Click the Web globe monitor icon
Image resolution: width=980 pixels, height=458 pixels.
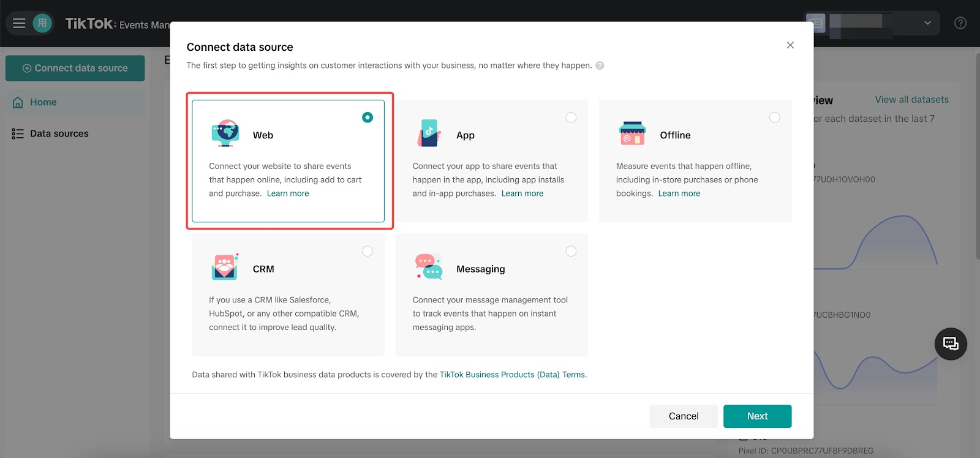click(x=225, y=133)
